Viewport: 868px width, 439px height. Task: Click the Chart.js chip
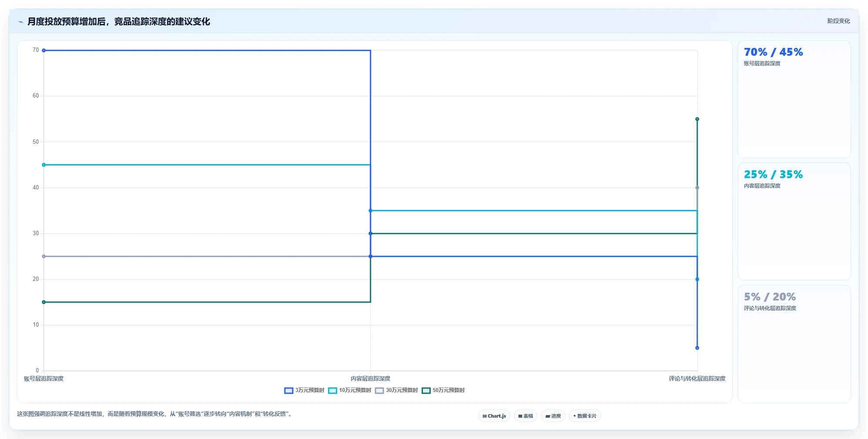tap(494, 416)
